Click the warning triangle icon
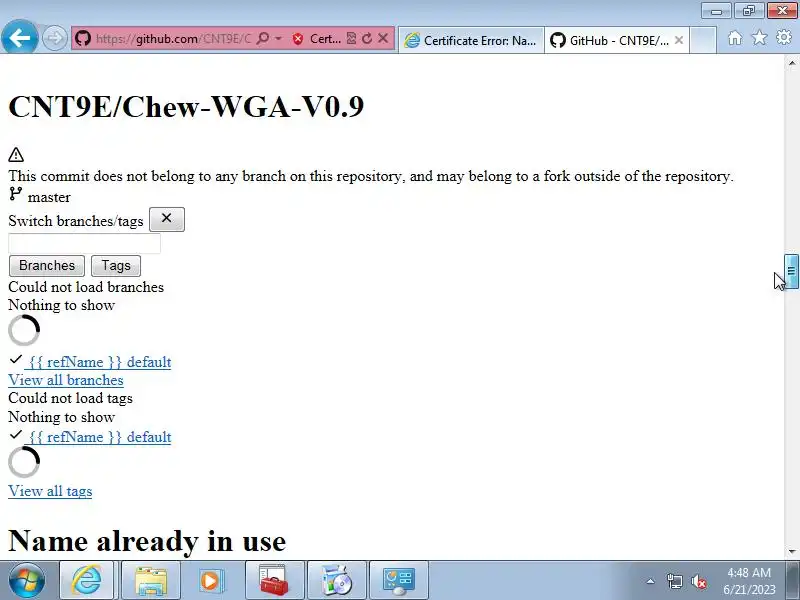The image size is (800, 600). click(x=16, y=155)
